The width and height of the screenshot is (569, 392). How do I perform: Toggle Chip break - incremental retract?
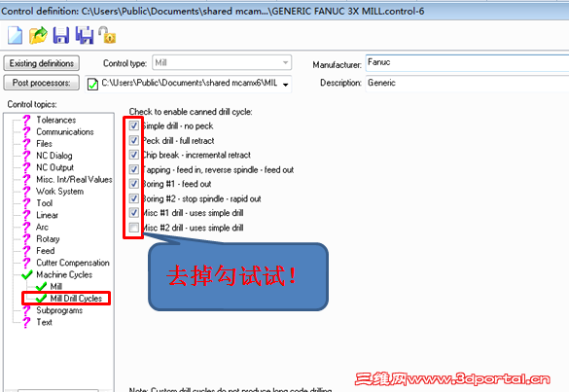pos(134,155)
